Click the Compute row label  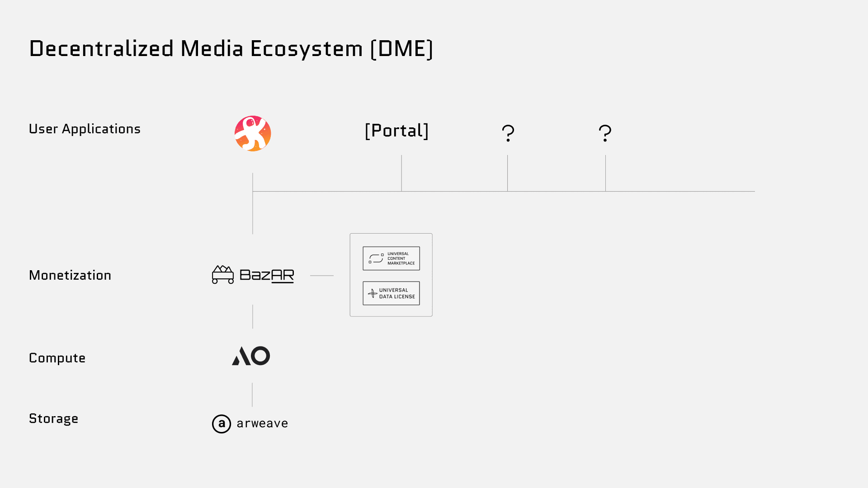coord(57,358)
